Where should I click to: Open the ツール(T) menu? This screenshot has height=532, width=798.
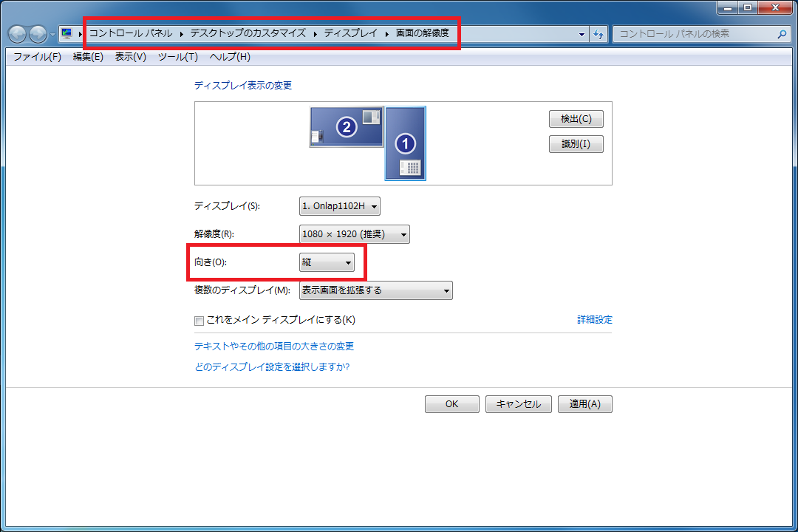pos(177,56)
